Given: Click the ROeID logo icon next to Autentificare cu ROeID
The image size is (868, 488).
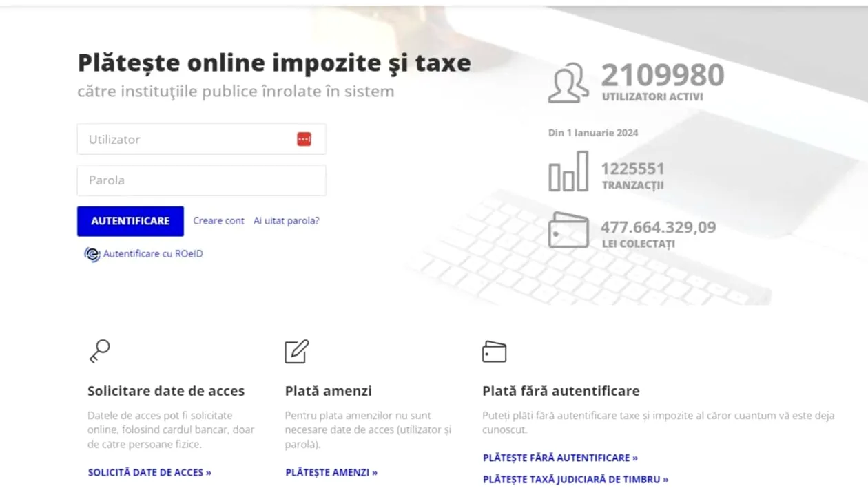Looking at the screenshot, I should [x=92, y=253].
